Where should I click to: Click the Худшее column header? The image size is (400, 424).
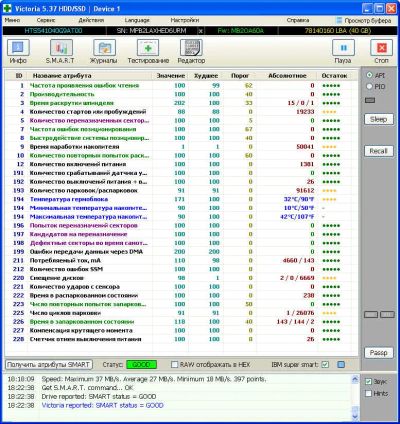tap(206, 76)
